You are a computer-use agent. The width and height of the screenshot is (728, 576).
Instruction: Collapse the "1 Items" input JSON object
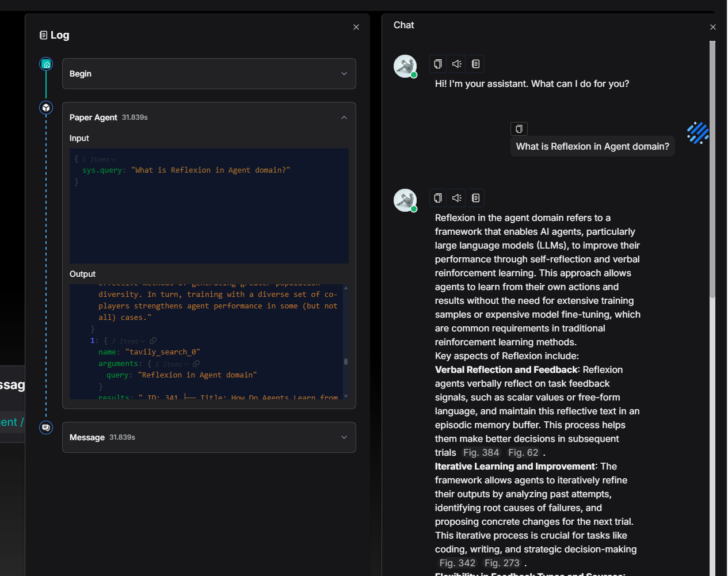tap(113, 159)
